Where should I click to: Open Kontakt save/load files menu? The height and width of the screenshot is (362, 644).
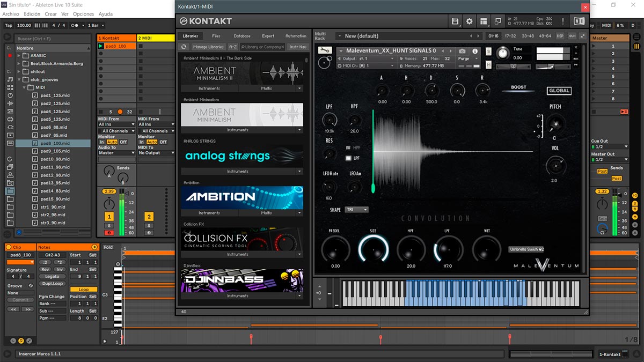(x=455, y=21)
